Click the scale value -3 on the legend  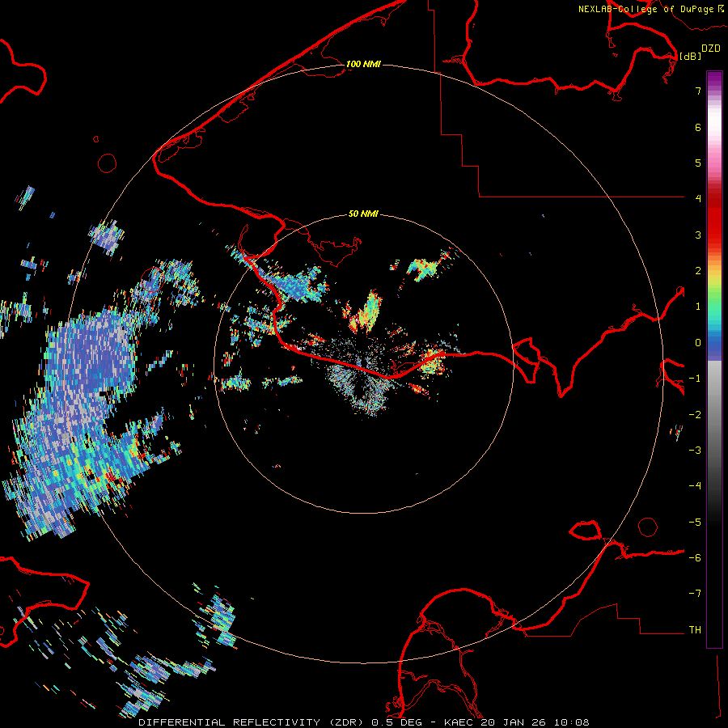[x=695, y=451]
